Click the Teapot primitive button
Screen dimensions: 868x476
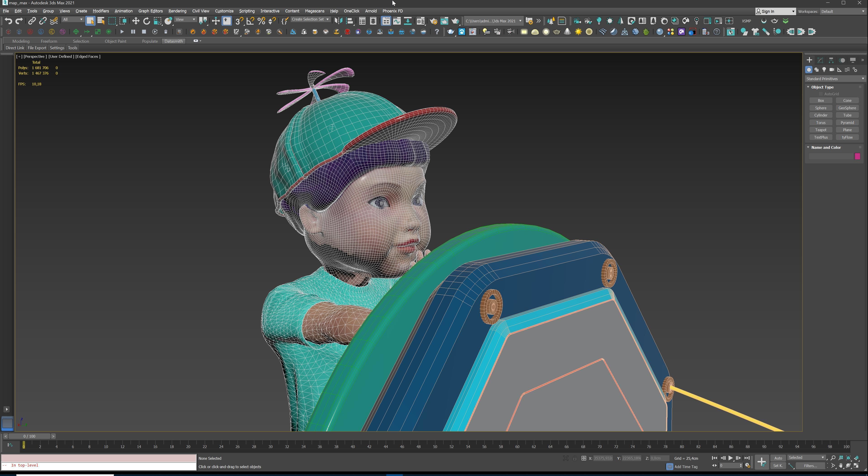(x=821, y=130)
